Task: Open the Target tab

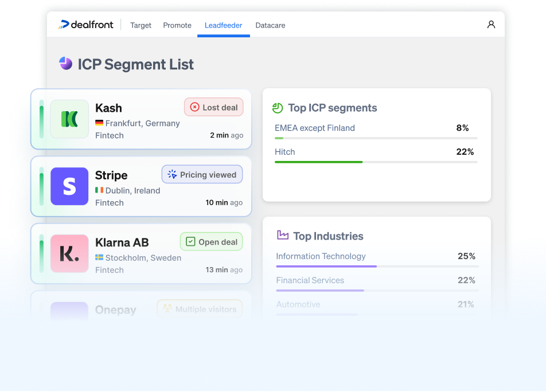Action: click(x=141, y=25)
